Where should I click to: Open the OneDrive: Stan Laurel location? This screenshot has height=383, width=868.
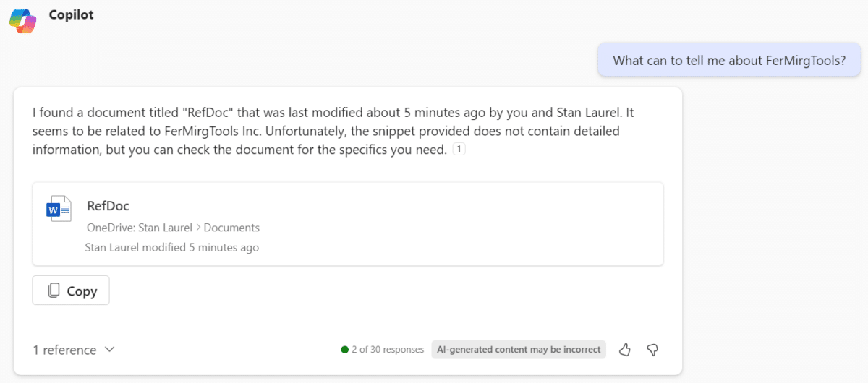140,228
